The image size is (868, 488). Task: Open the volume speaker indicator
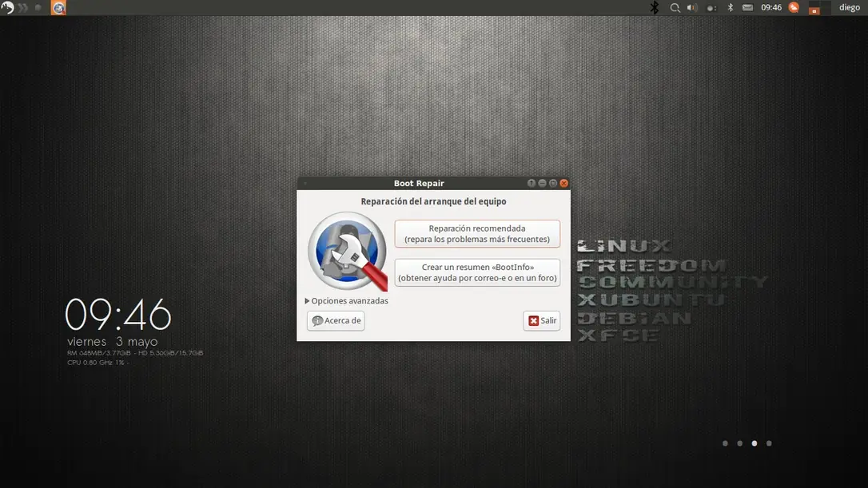pos(692,8)
